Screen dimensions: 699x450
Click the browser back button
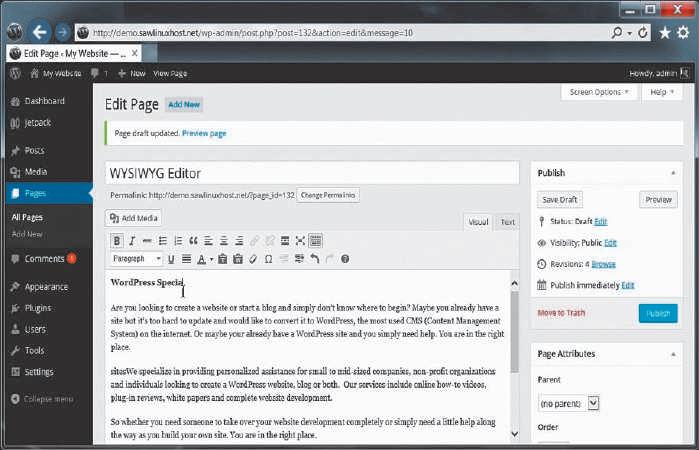(39, 32)
